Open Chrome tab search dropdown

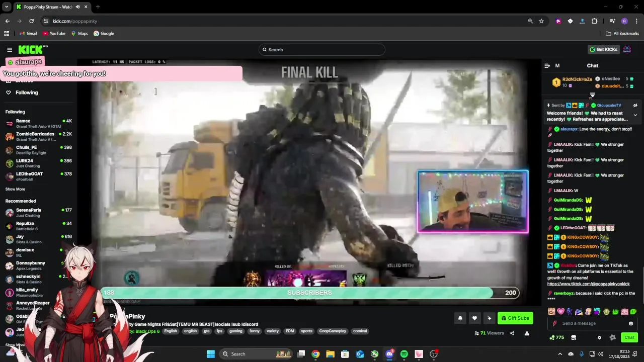point(7,7)
